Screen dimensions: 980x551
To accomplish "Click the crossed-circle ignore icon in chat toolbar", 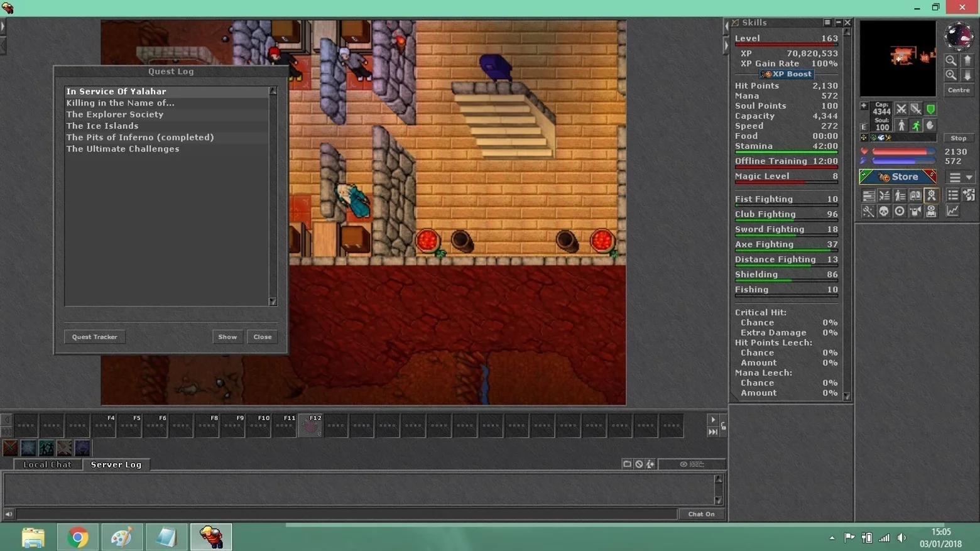I will (x=639, y=464).
